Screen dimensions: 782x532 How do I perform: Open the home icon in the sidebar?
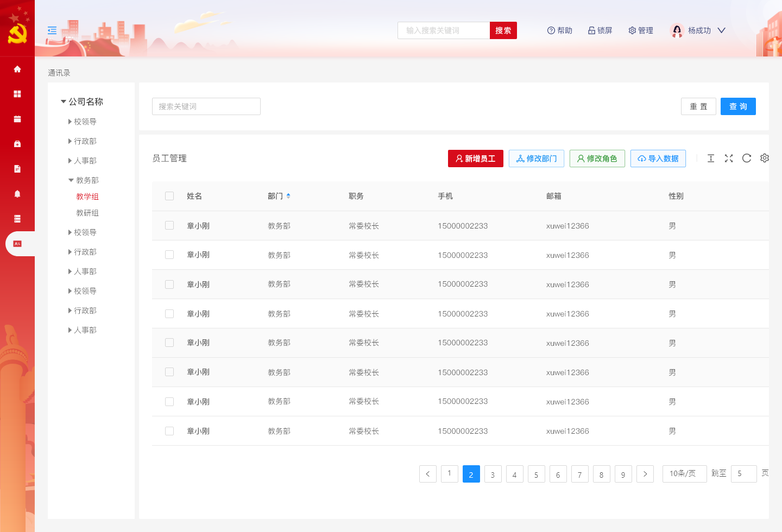[x=17, y=69]
